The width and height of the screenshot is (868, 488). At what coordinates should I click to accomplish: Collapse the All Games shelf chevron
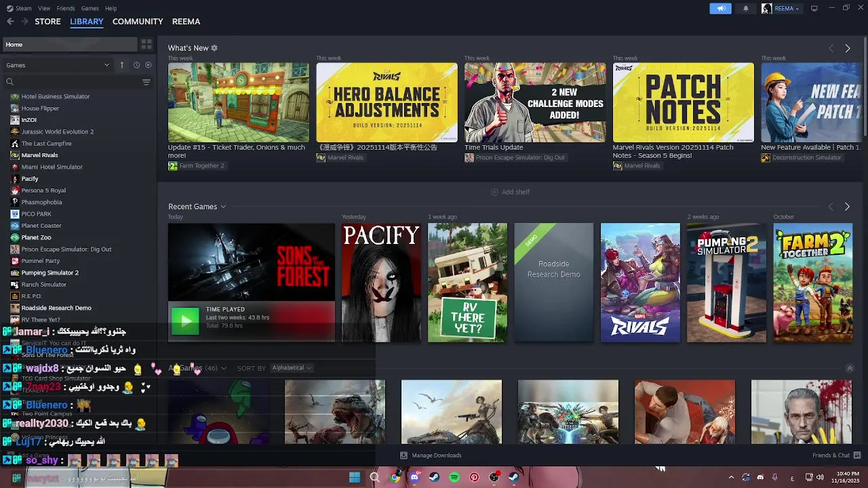click(x=850, y=368)
